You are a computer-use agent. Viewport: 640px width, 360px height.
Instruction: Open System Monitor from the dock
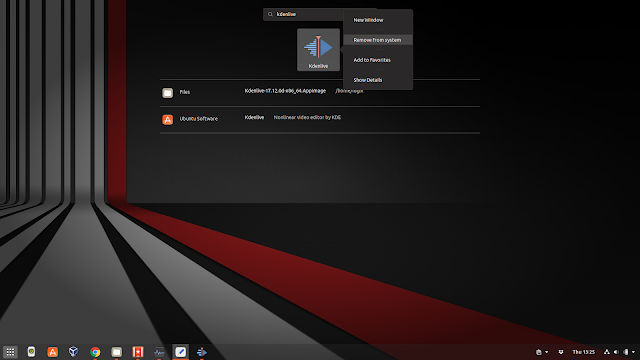click(159, 352)
